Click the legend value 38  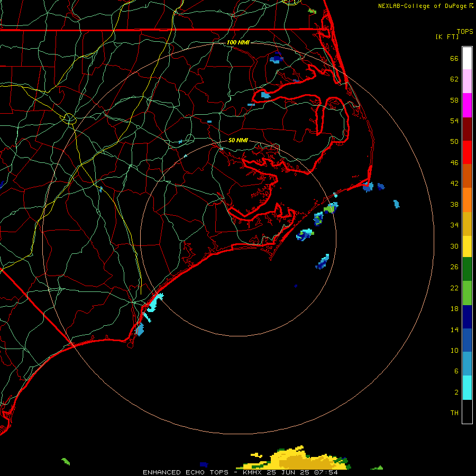pos(454,204)
